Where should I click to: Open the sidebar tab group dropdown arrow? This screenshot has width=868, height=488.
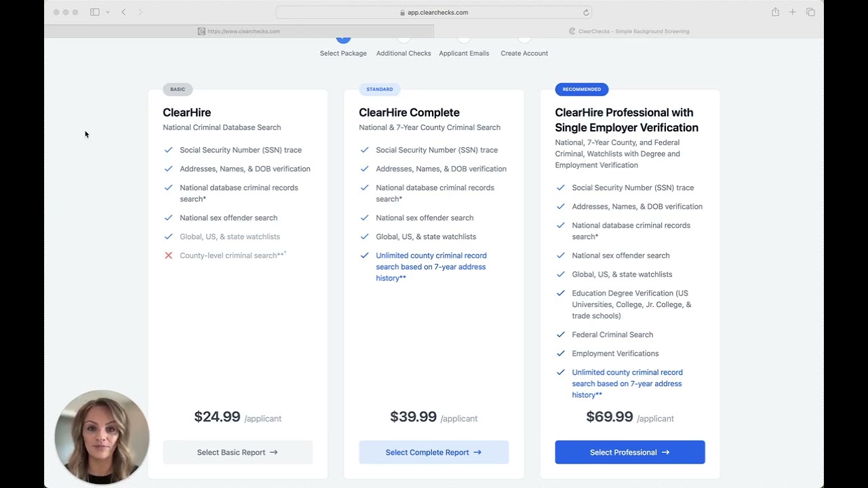(x=107, y=12)
